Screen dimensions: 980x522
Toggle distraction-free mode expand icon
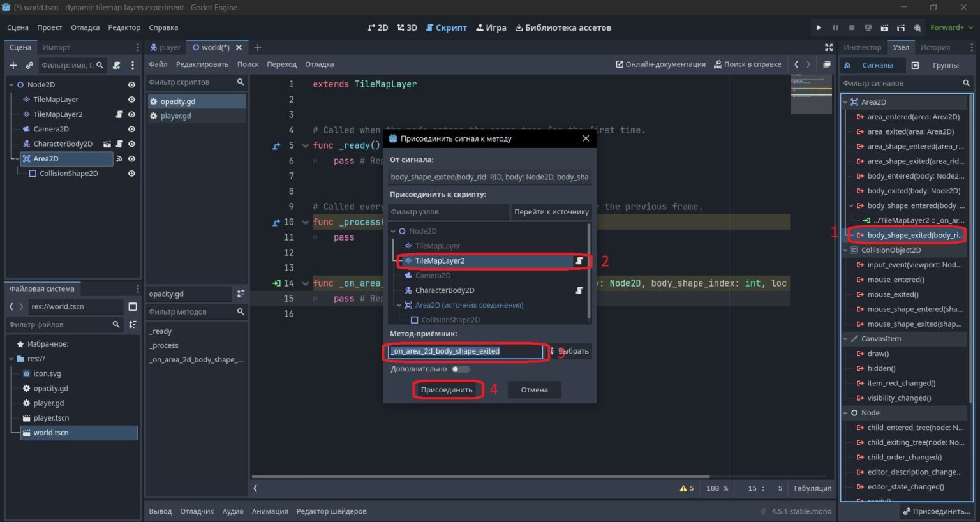click(829, 47)
